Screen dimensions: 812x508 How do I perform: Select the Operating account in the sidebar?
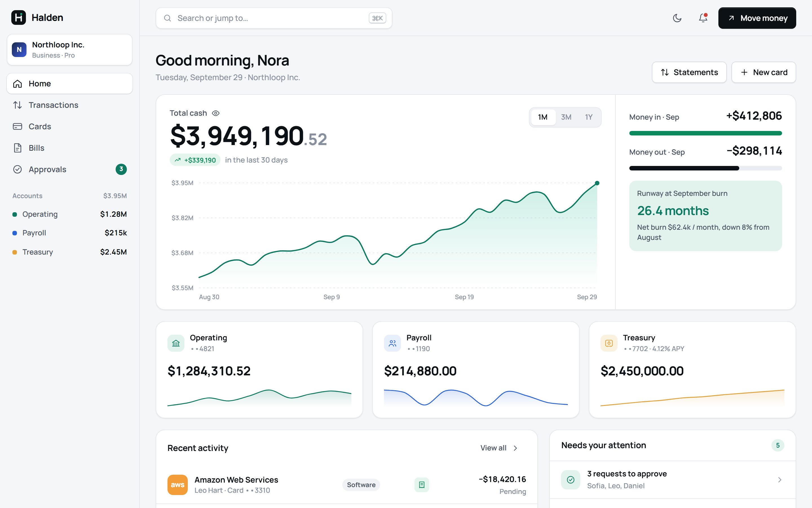69,214
